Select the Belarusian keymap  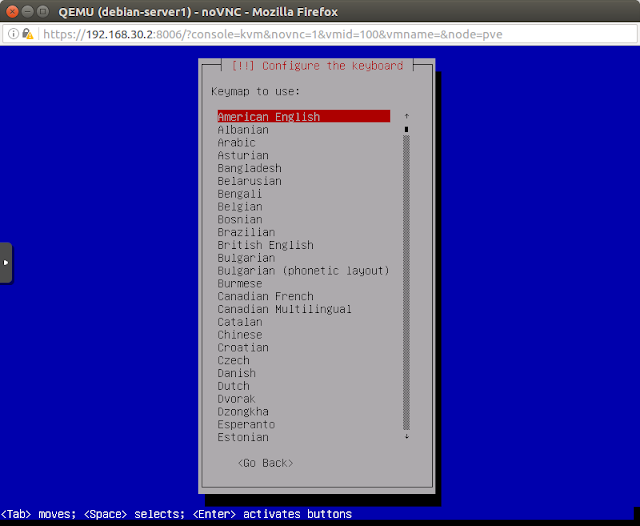(x=249, y=181)
